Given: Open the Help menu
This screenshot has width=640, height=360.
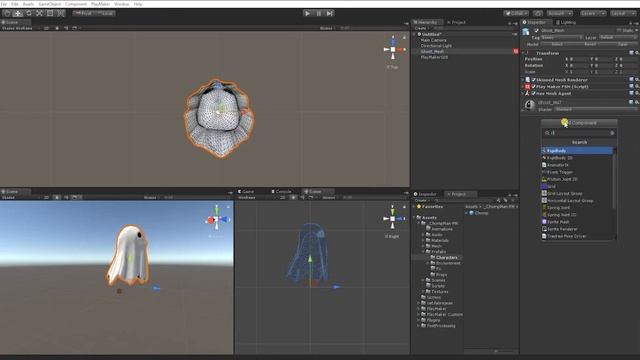Looking at the screenshot, I should (138, 4).
